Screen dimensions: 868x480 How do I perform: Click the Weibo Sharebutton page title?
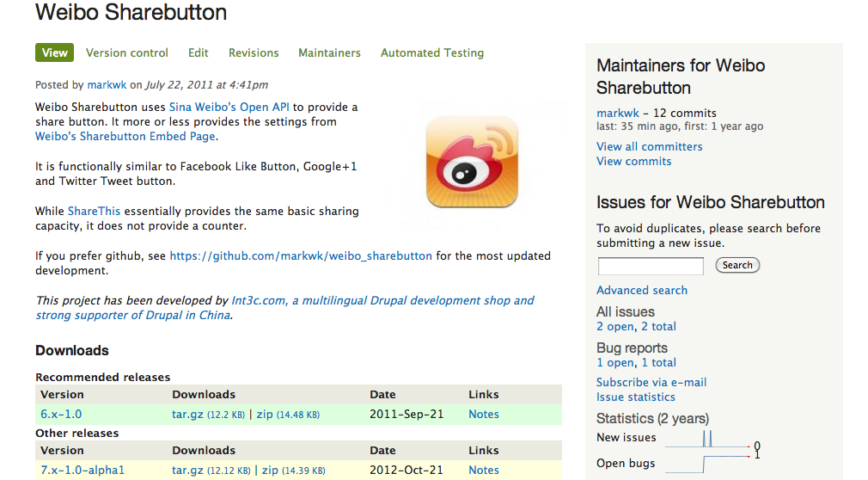pyautogui.click(x=131, y=12)
